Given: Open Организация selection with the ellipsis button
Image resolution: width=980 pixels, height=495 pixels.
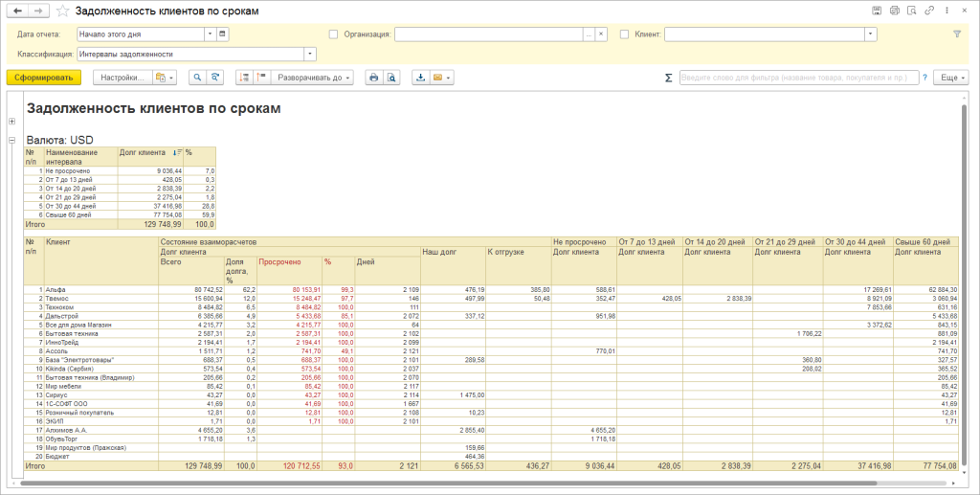Looking at the screenshot, I should 589,34.
